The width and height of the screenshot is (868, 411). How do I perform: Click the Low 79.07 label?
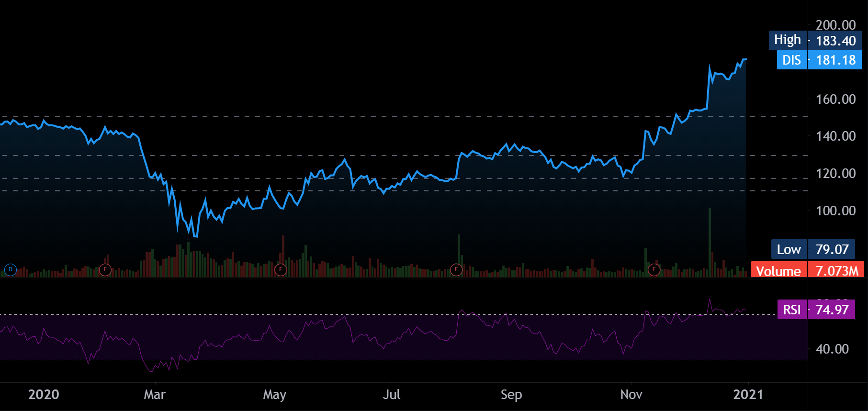[x=813, y=249]
